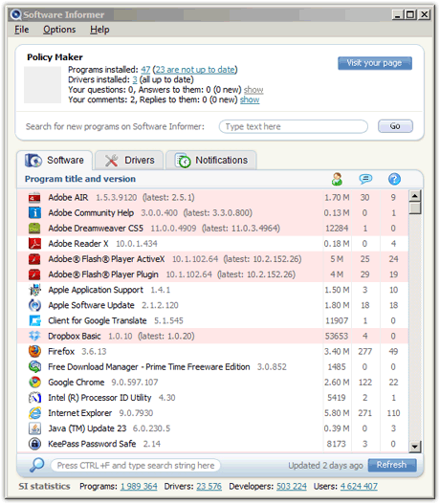Select the Adobe Reader X title
Image resolution: width=440 pixels, height=504 pixels.
(78, 244)
